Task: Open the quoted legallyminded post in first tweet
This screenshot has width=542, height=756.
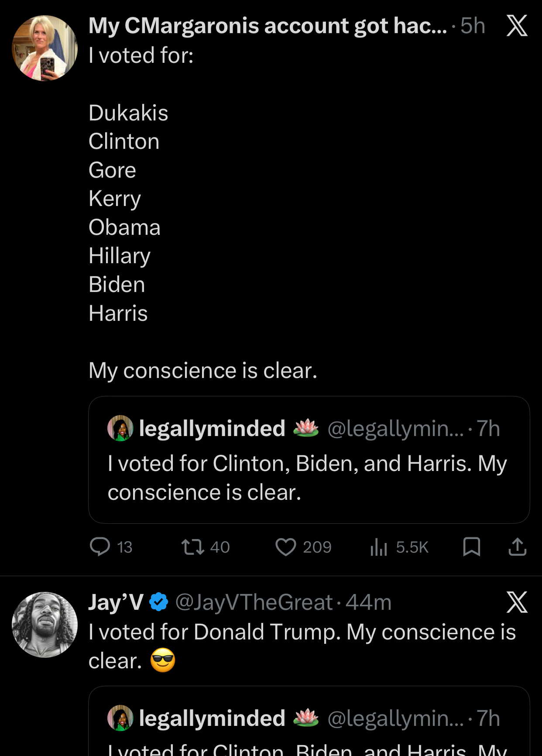Action: pos(309,478)
